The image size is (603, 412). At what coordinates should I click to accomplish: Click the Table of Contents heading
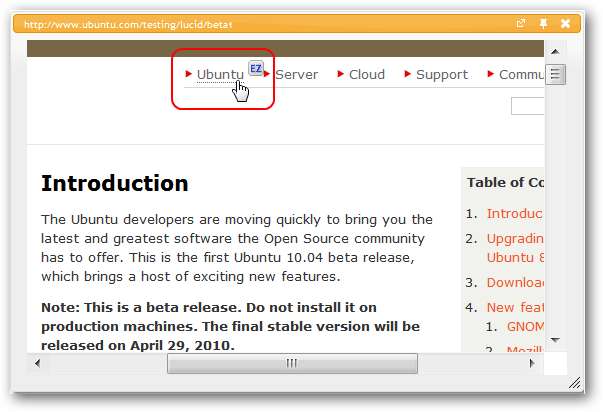tap(505, 182)
